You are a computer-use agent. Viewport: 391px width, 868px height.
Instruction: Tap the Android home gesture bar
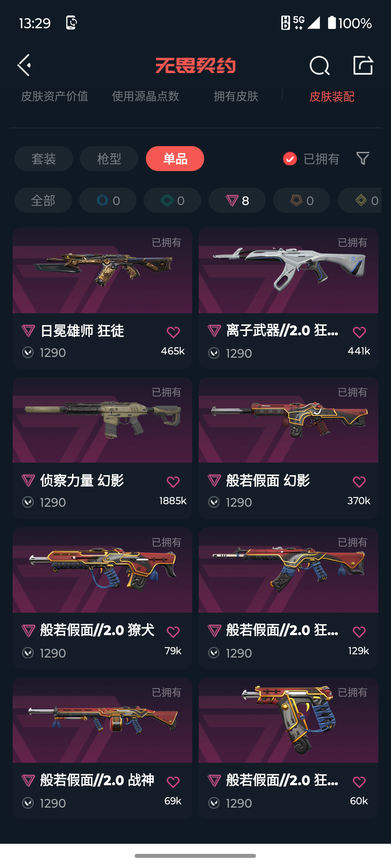pos(195,856)
